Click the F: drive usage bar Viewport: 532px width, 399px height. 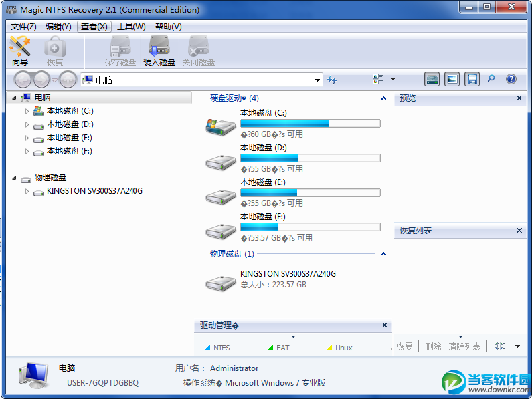pyautogui.click(x=310, y=227)
